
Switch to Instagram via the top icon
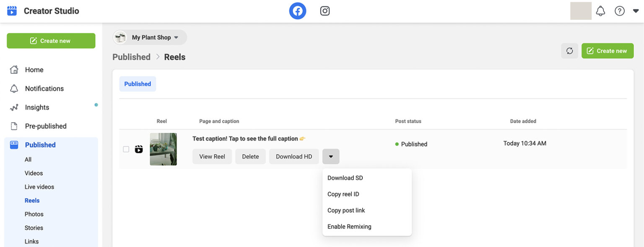(x=325, y=11)
